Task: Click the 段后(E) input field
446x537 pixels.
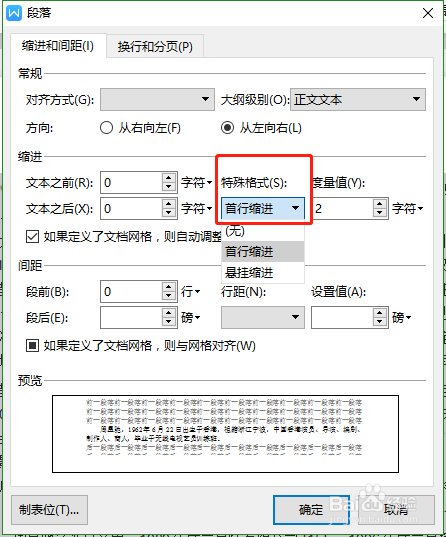Action: coord(131,317)
